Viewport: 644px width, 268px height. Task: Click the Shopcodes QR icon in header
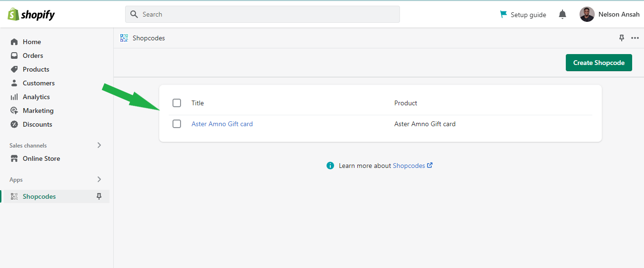(x=124, y=38)
